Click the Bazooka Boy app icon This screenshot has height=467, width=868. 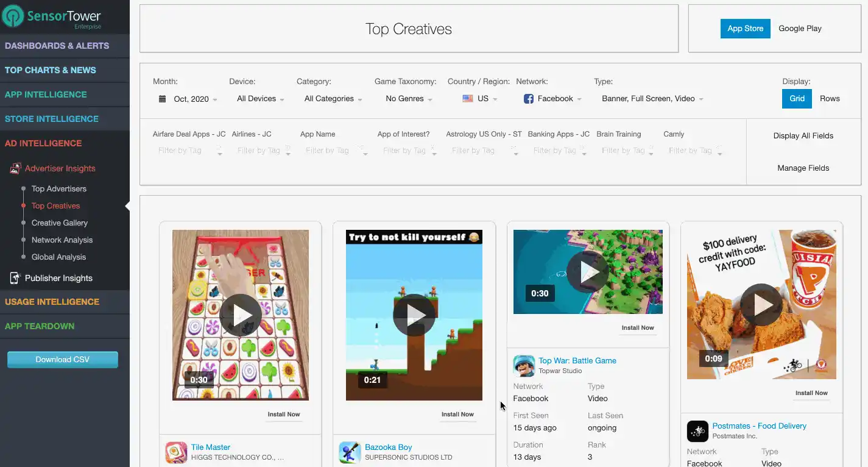click(350, 452)
